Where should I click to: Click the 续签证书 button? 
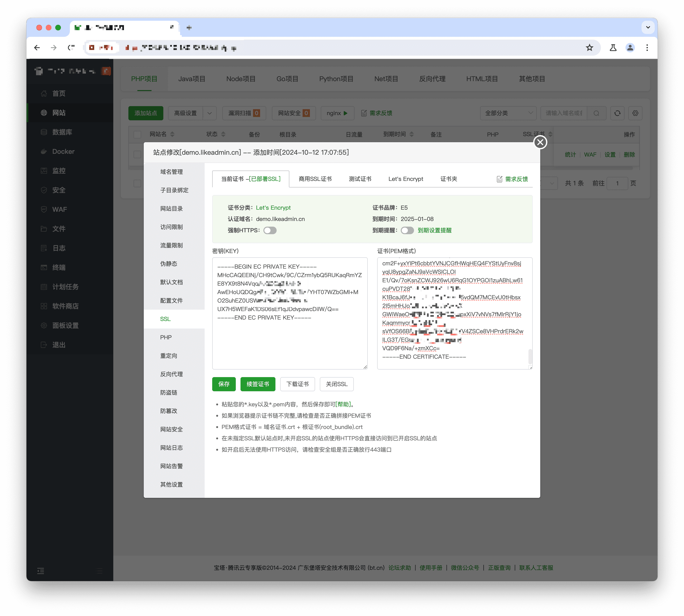click(x=258, y=384)
